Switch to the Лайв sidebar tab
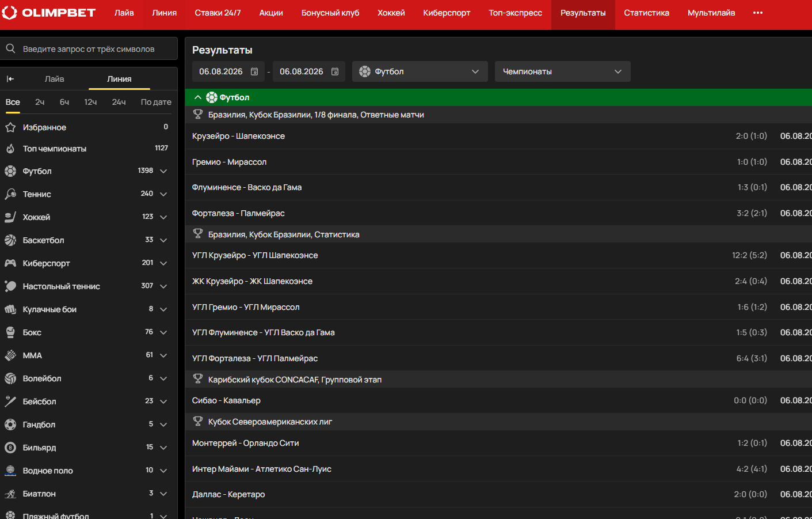Image resolution: width=812 pixels, height=519 pixels. pyautogui.click(x=55, y=79)
